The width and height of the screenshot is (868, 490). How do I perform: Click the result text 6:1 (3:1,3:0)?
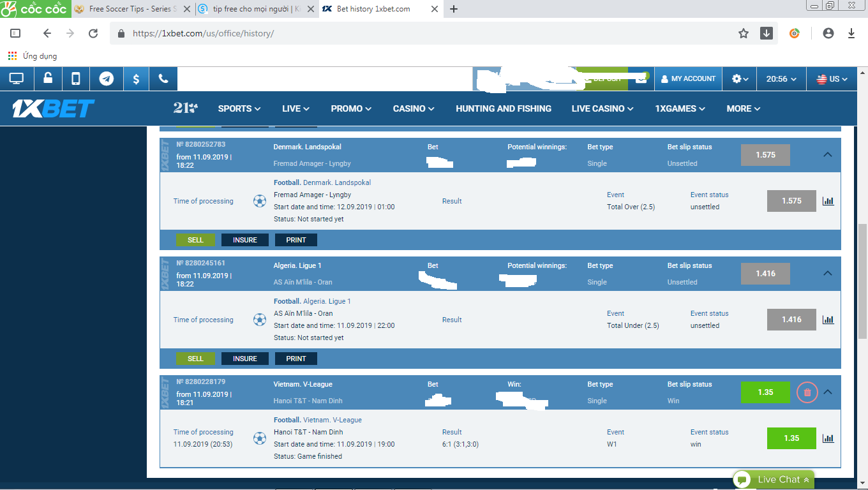pyautogui.click(x=461, y=444)
